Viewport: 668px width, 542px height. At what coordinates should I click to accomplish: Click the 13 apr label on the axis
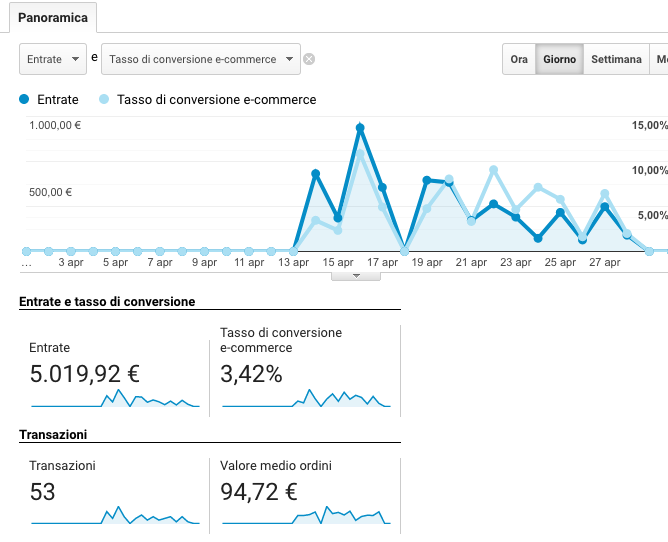coord(294,263)
